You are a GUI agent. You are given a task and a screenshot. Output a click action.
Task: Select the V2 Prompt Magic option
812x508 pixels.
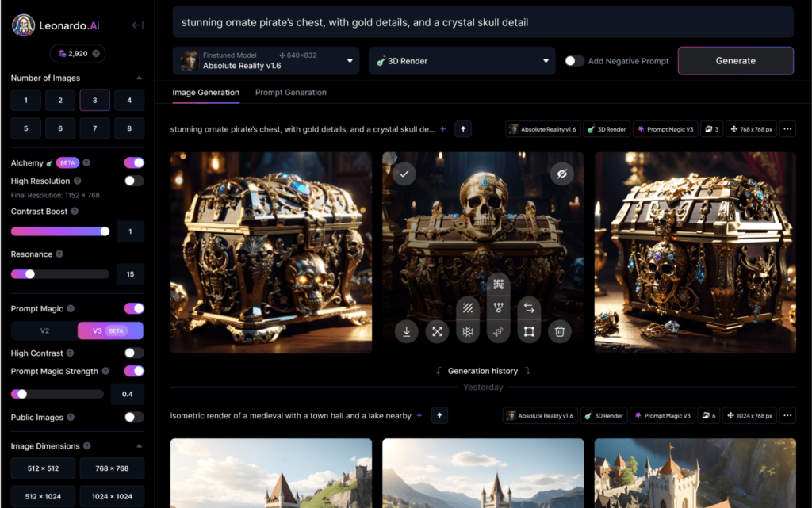pyautogui.click(x=44, y=330)
